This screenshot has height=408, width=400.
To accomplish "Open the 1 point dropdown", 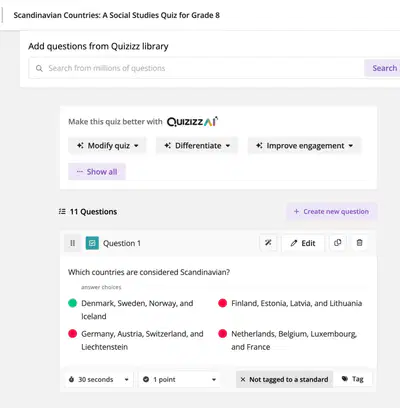I will pyautogui.click(x=179, y=379).
